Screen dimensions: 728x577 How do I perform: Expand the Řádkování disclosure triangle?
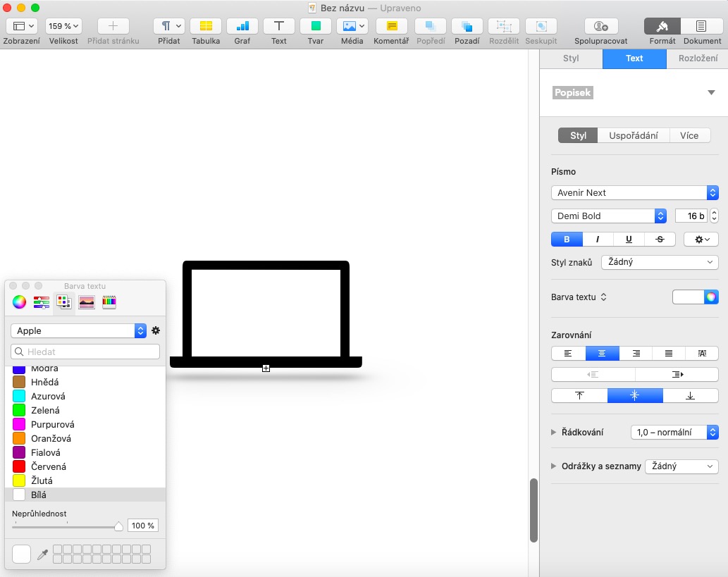coord(553,432)
